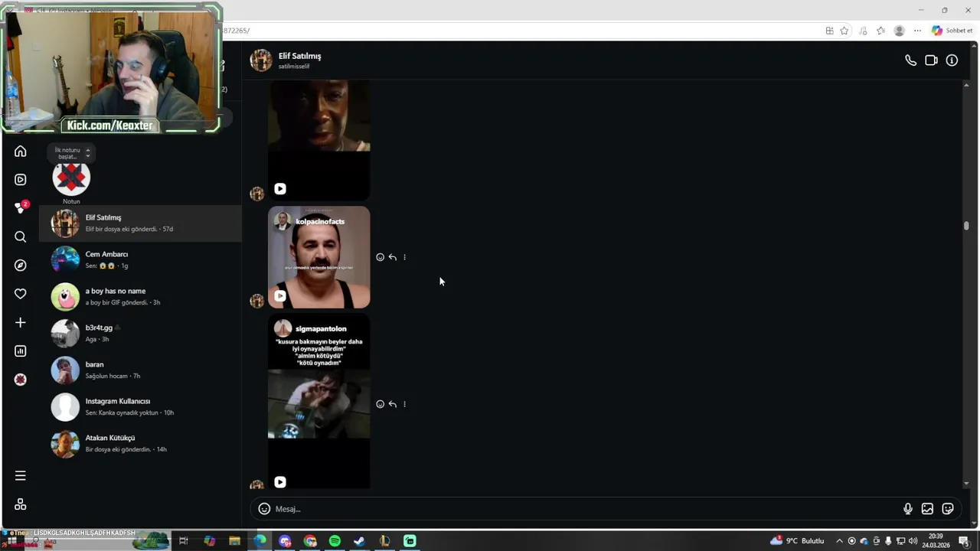Open the Instagram Kullanıcısı chat
Image resolution: width=980 pixels, height=551 pixels.
141,407
